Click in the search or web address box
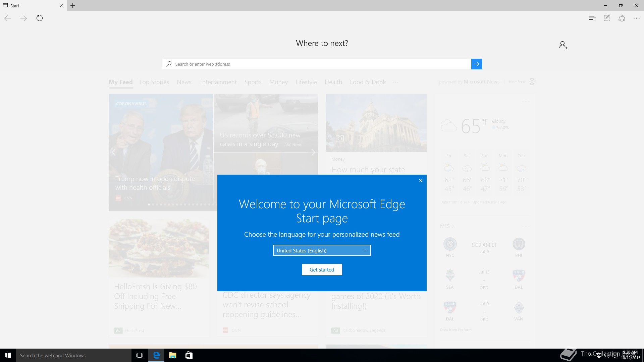 pos(316,64)
